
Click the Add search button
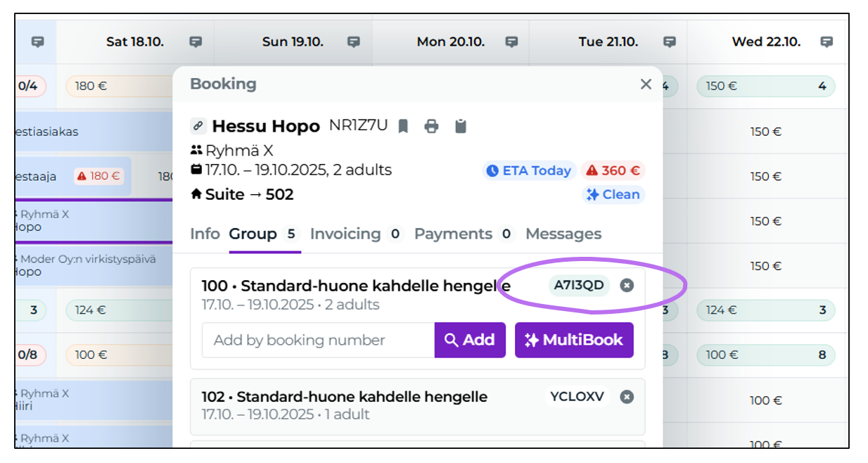pyautogui.click(x=470, y=340)
